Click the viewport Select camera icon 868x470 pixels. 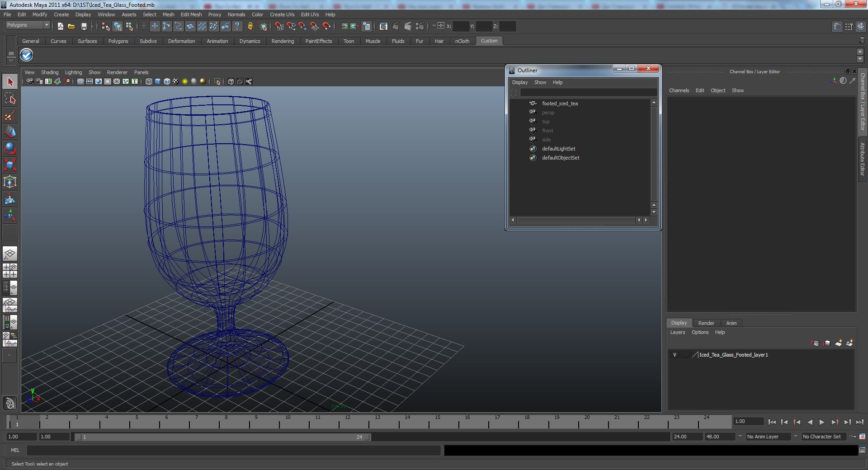tap(29, 81)
